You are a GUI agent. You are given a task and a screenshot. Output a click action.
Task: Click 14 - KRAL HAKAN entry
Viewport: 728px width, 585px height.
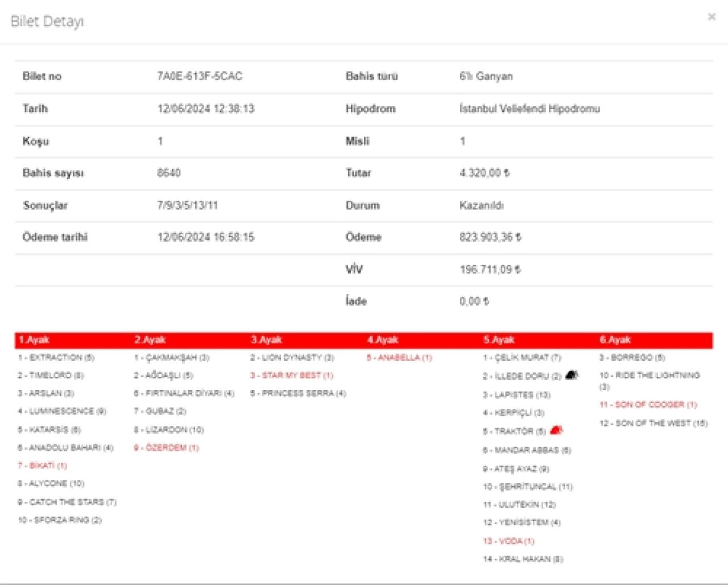[523, 559]
